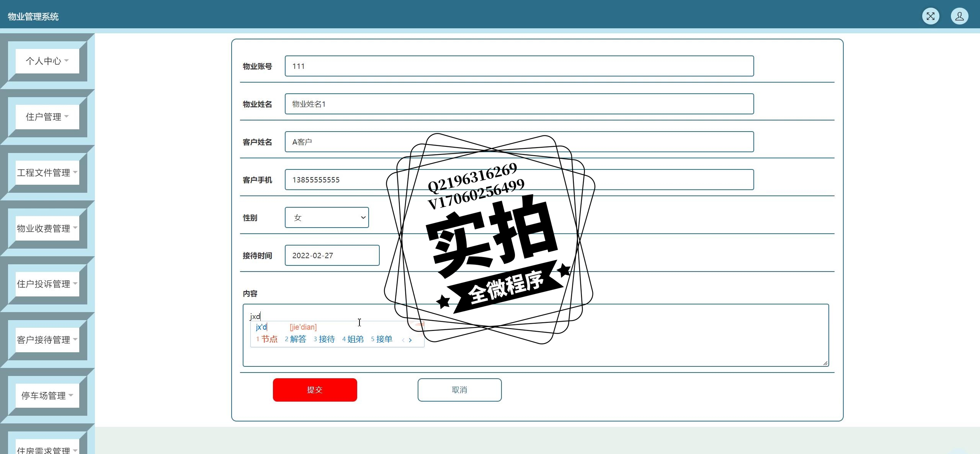Choose IME candidate 解答
Viewport: 980px width, 454px height.
click(x=296, y=339)
